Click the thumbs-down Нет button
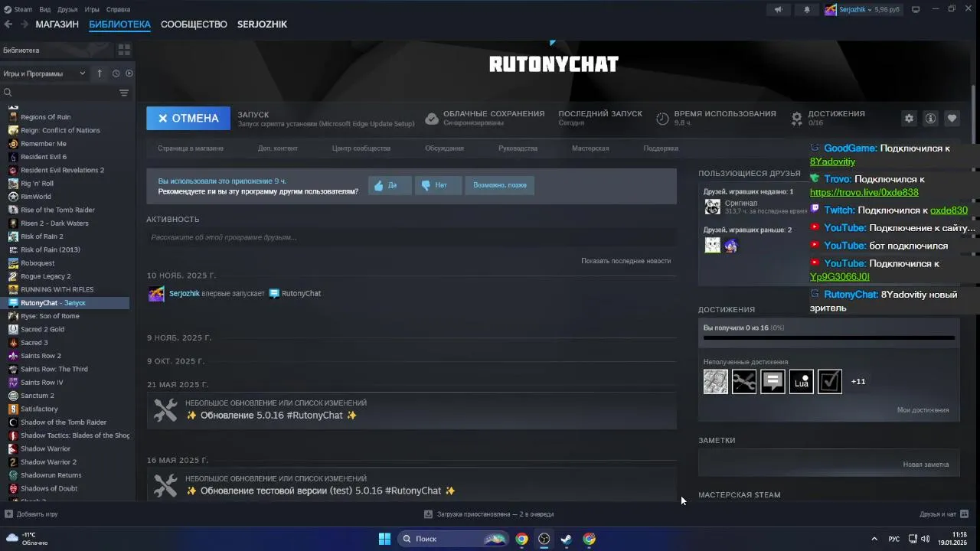This screenshot has height=551, width=980. (439, 185)
